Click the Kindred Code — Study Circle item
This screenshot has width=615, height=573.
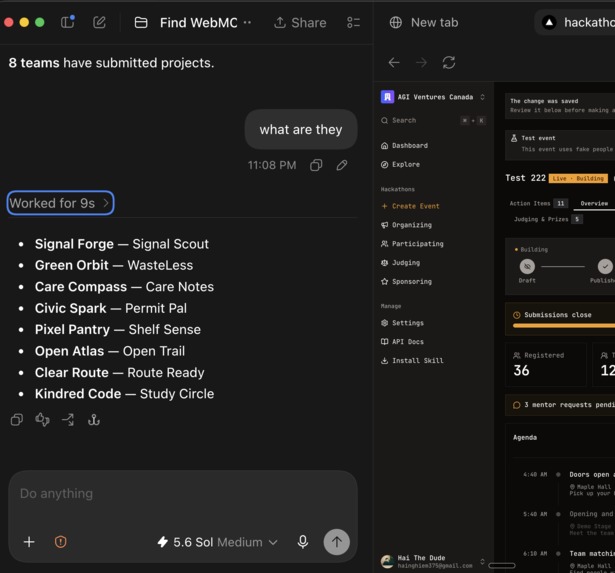coord(124,393)
